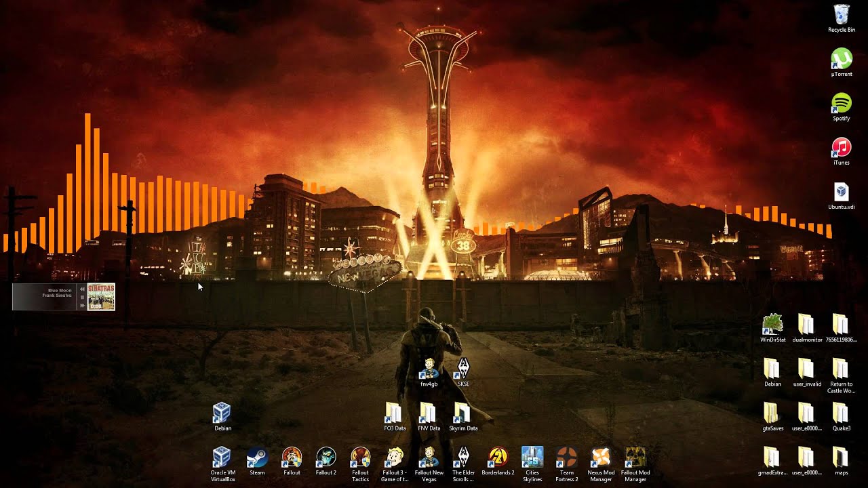This screenshot has width=868, height=488.
Task: Select the Ubuntu.vdi file
Action: [x=841, y=195]
